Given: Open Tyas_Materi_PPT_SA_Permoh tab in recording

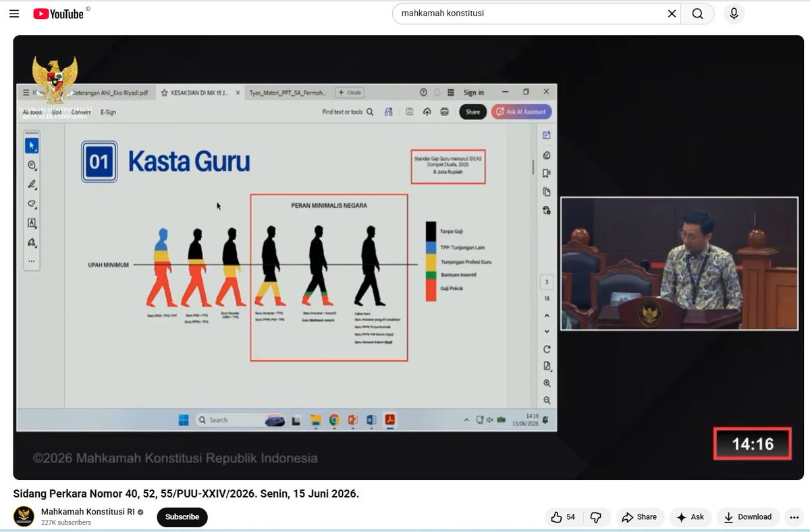Looking at the screenshot, I should click(288, 92).
